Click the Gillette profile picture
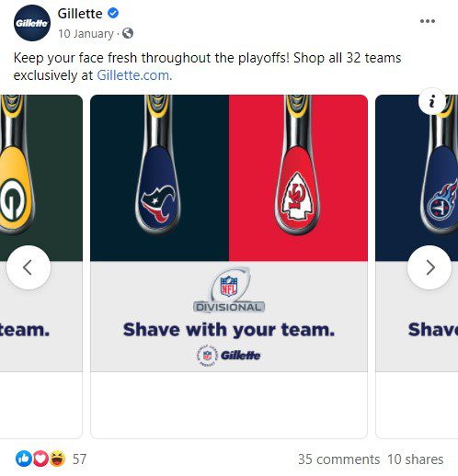The height and width of the screenshot is (476, 458). [32, 23]
